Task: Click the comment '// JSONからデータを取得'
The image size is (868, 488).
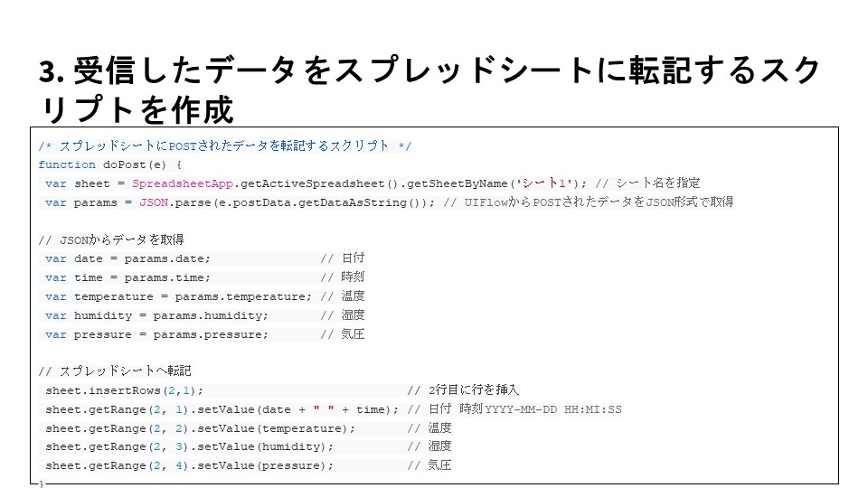Action: (111, 239)
